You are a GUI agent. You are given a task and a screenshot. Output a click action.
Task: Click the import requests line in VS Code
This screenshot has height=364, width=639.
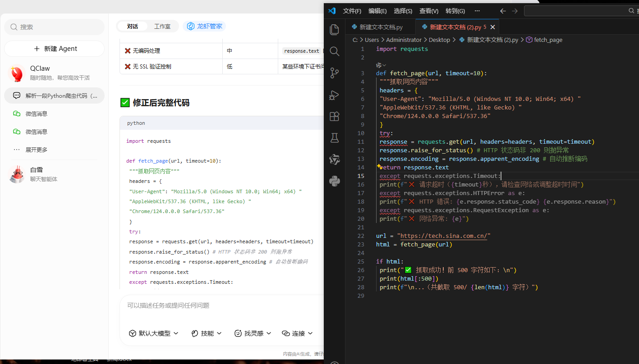(402, 49)
